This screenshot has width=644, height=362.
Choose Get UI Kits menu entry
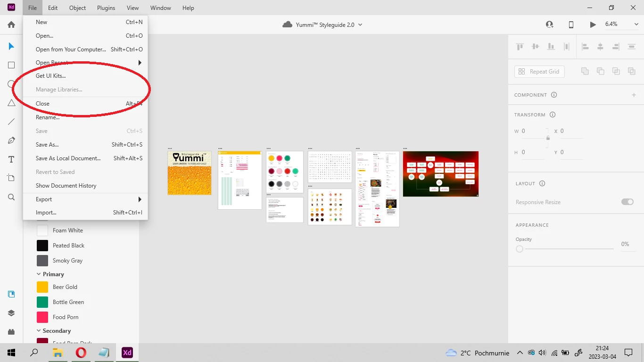(x=85, y=76)
